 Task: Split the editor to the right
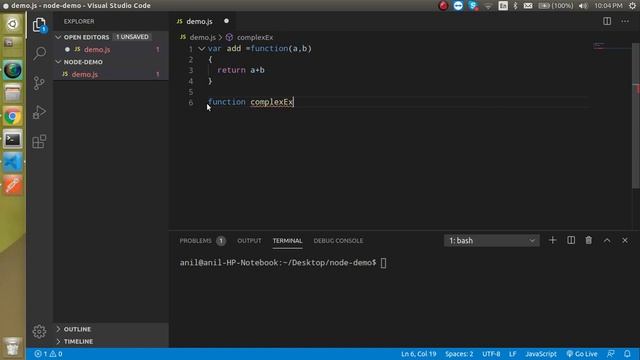pyautogui.click(x=607, y=21)
